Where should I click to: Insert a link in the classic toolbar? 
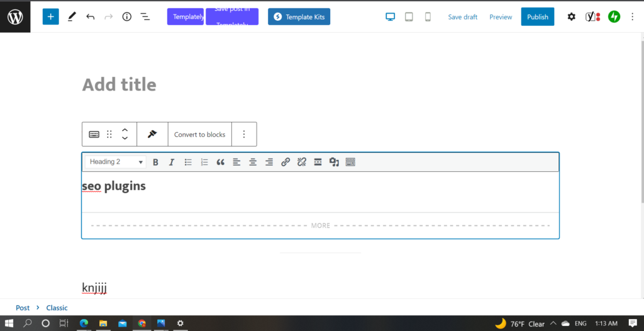286,162
